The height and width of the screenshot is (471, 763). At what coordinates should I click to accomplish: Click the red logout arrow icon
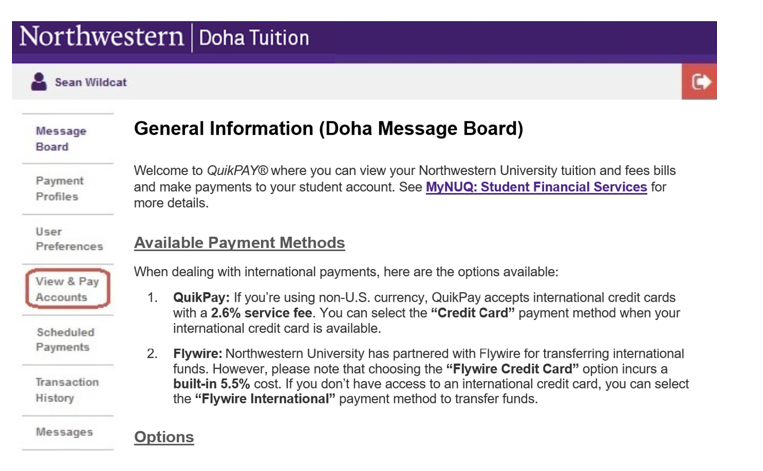(699, 82)
